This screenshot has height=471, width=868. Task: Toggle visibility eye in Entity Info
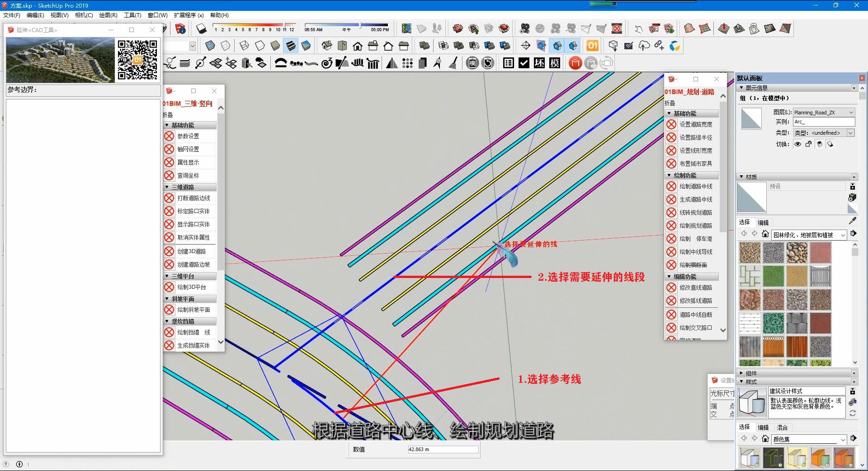coord(798,144)
